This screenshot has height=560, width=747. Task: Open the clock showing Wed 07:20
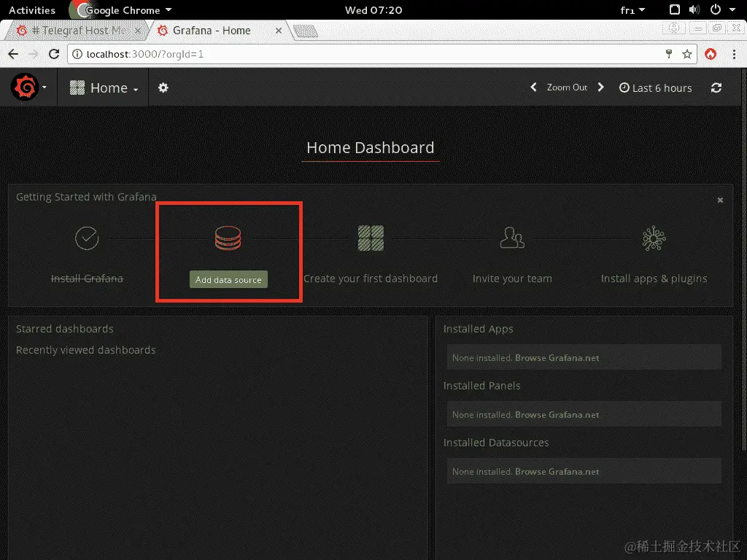pyautogui.click(x=373, y=10)
